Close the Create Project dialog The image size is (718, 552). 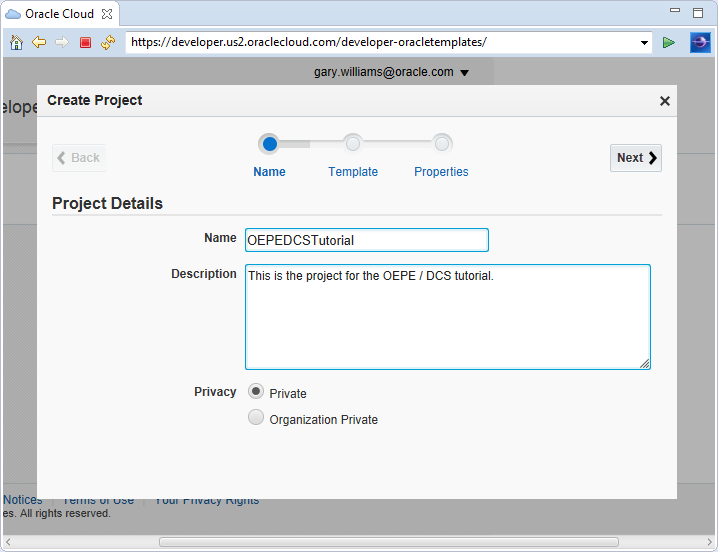point(664,101)
